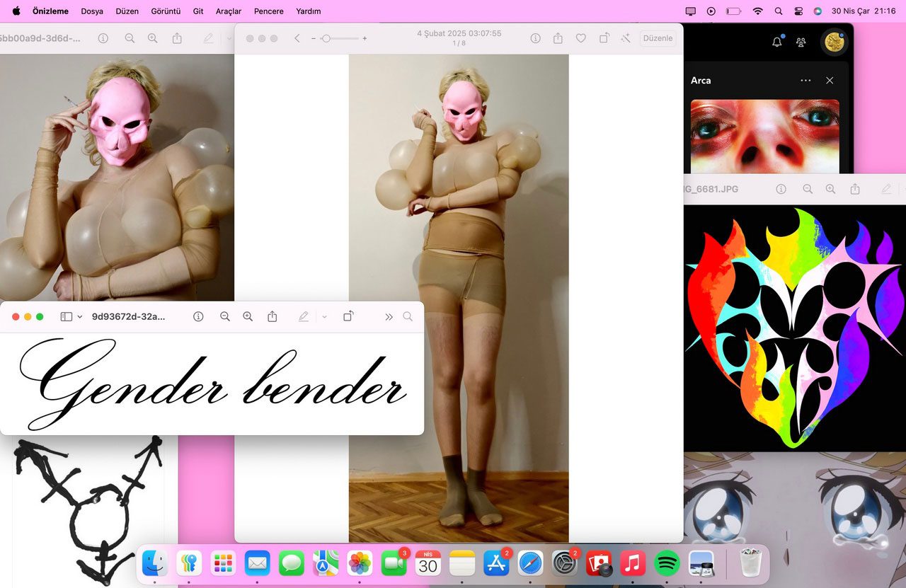Adjust the photo zoom slider
This screenshot has width=906, height=588.
[x=326, y=38]
